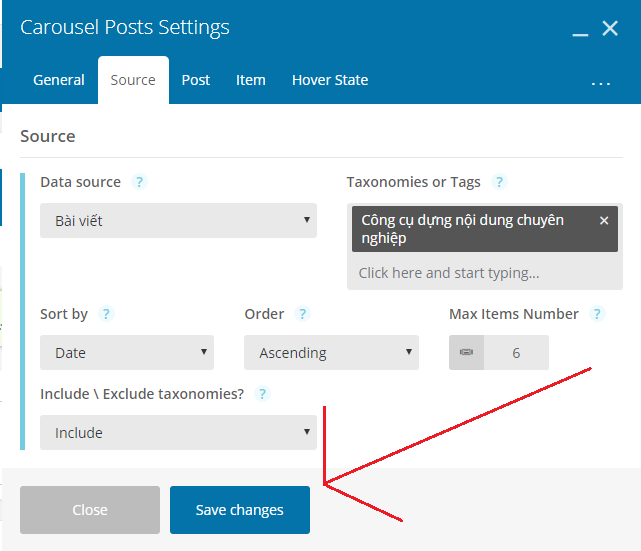This screenshot has height=551, width=641.
Task: Open help for Data source
Action: click(139, 182)
